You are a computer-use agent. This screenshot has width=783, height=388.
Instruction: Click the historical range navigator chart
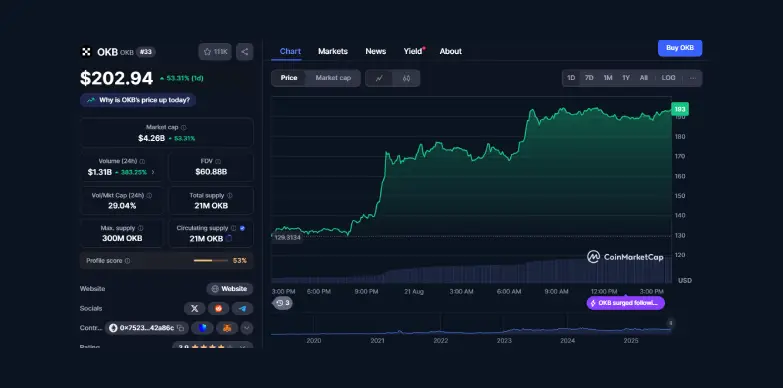coord(471,325)
